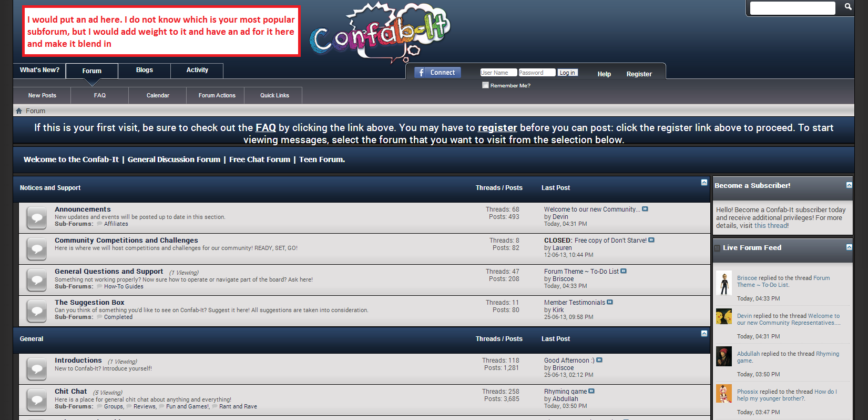The height and width of the screenshot is (420, 868).
Task: Open the Rant and Rave sub-forum
Action: pyautogui.click(x=238, y=406)
